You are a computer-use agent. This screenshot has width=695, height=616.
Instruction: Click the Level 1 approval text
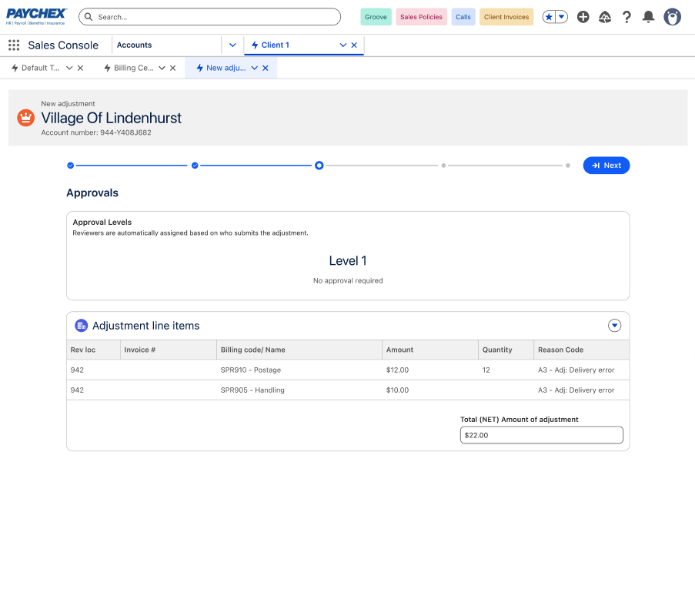pos(348,261)
